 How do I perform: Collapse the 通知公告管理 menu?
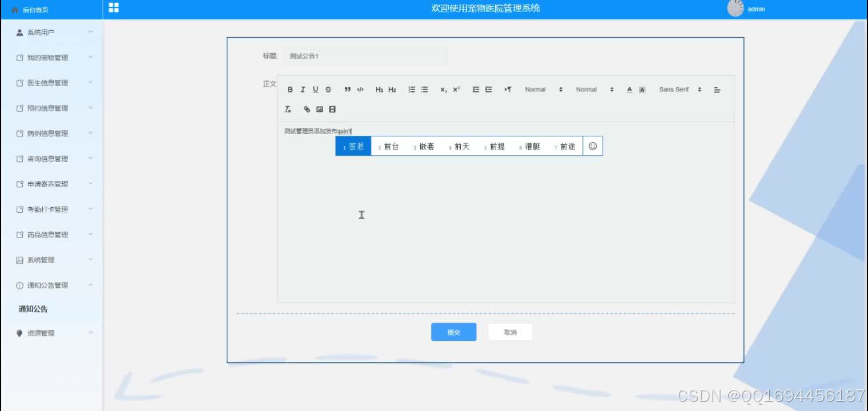click(x=51, y=285)
